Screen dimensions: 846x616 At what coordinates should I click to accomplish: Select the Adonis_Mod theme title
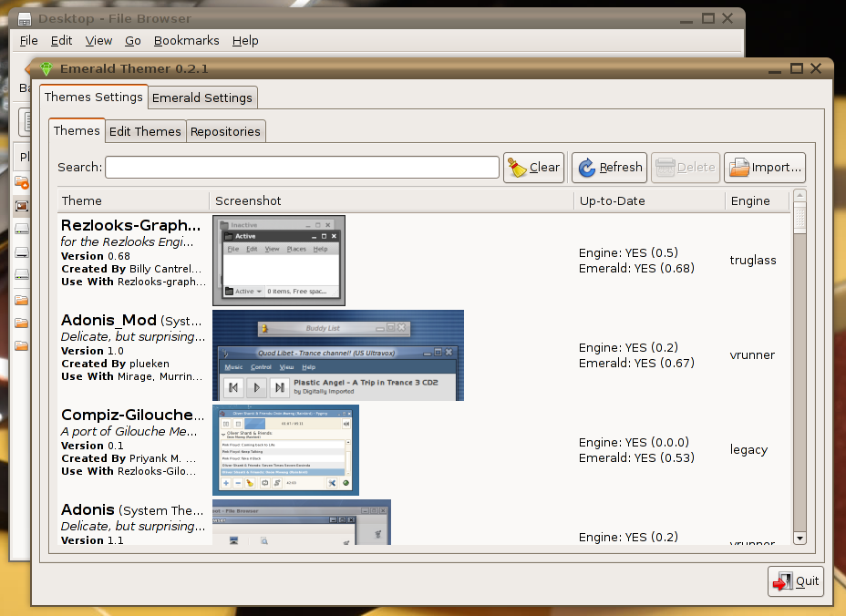tap(108, 320)
